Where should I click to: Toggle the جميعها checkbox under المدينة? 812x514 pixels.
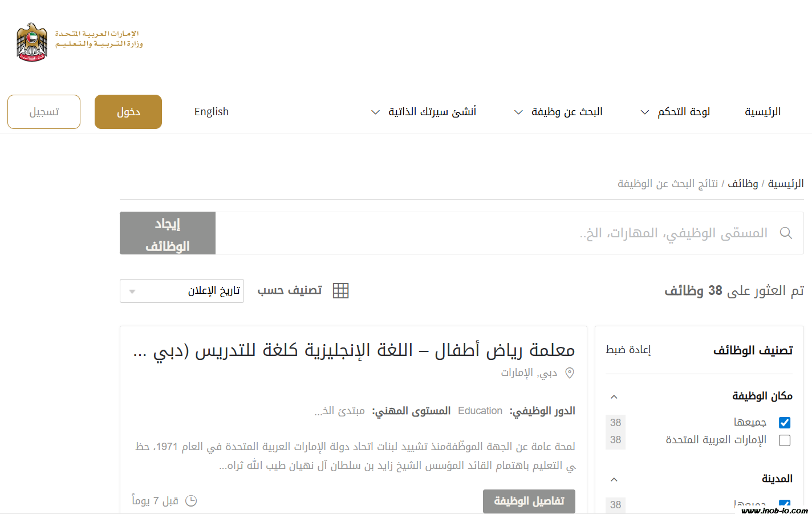tap(785, 505)
